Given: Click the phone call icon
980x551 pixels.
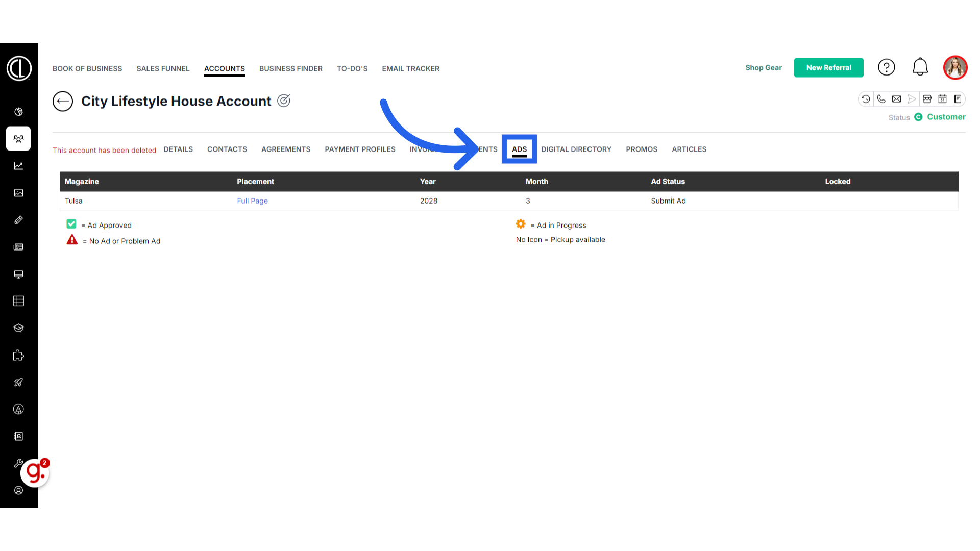Looking at the screenshot, I should pos(881,99).
